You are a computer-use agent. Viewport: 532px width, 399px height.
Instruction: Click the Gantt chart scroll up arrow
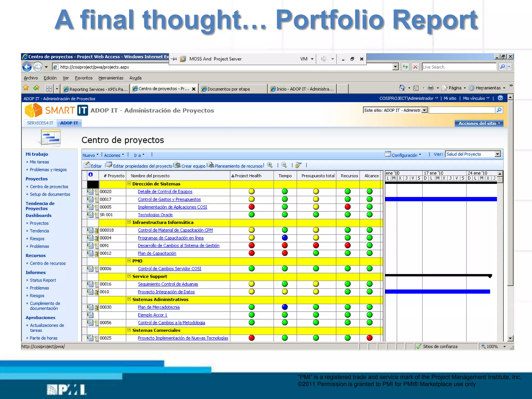500,174
